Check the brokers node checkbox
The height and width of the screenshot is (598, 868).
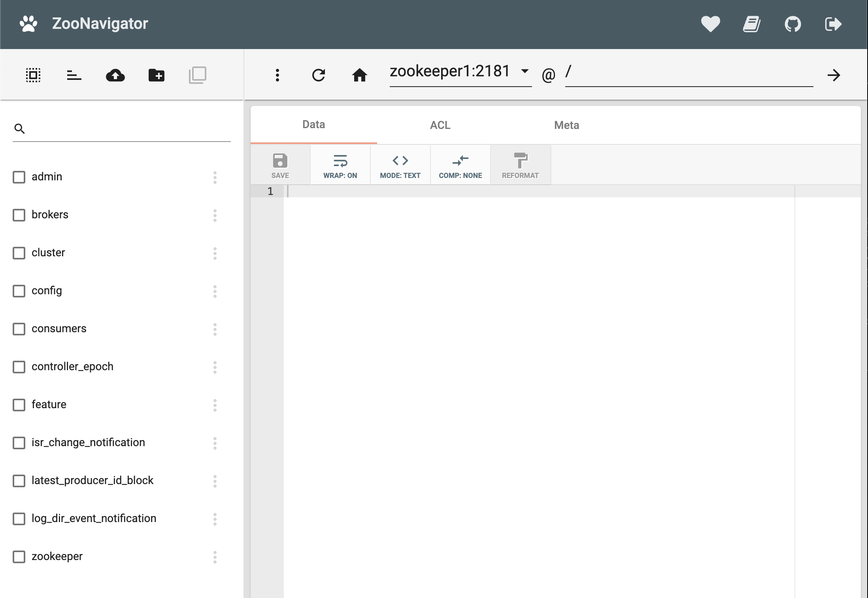pyautogui.click(x=19, y=215)
